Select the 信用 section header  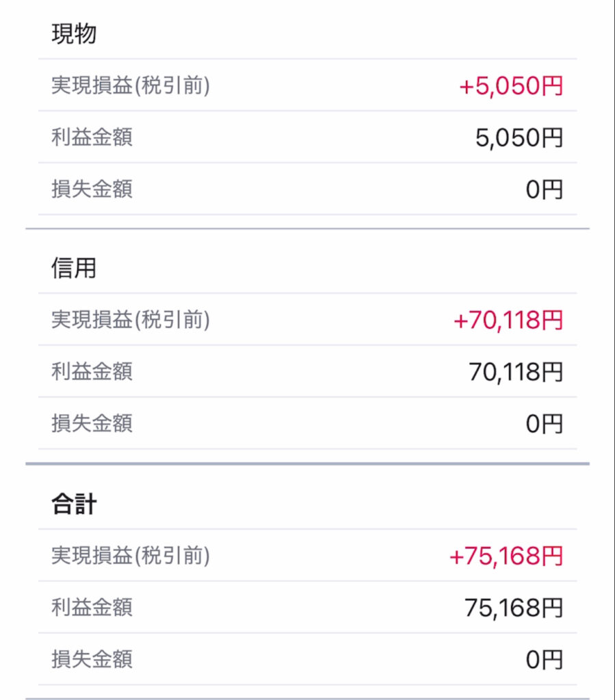click(x=74, y=268)
